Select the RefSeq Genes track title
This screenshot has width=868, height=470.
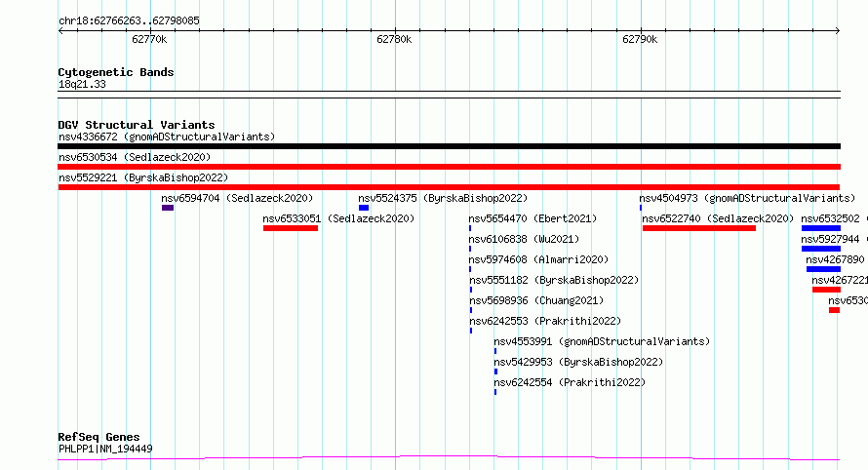point(99,437)
